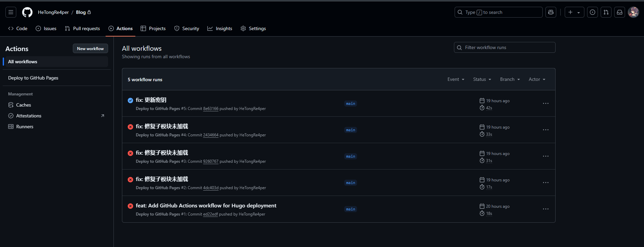Screen dimensions: 644x247
Task: Expand the Actor filter dropdown
Action: click(537, 79)
